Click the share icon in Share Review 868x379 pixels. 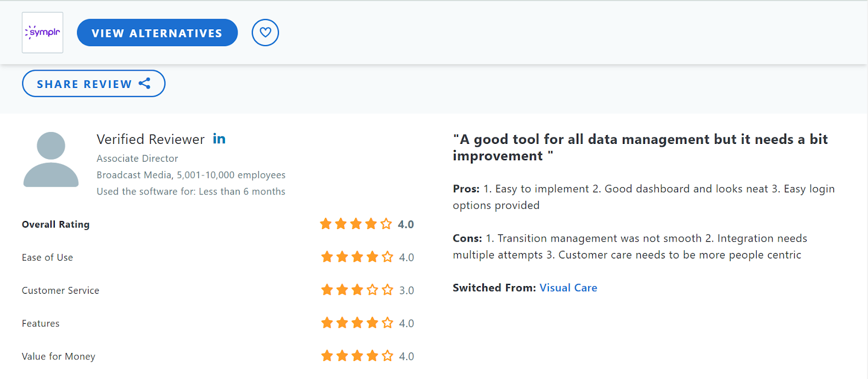pyautogui.click(x=144, y=84)
